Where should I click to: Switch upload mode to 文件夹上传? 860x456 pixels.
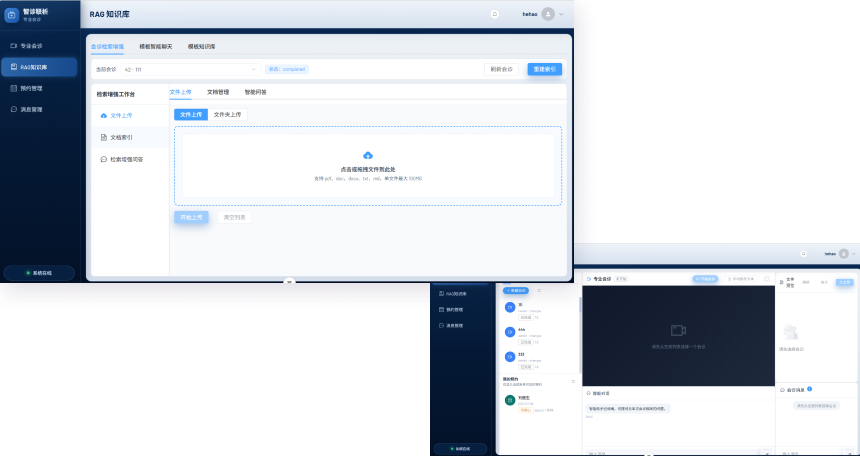[x=228, y=115]
